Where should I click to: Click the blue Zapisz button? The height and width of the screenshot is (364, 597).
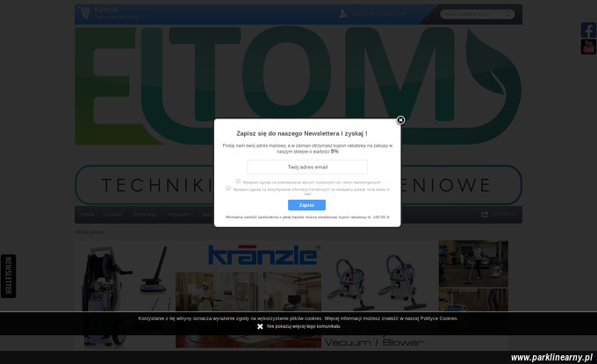pos(306,205)
